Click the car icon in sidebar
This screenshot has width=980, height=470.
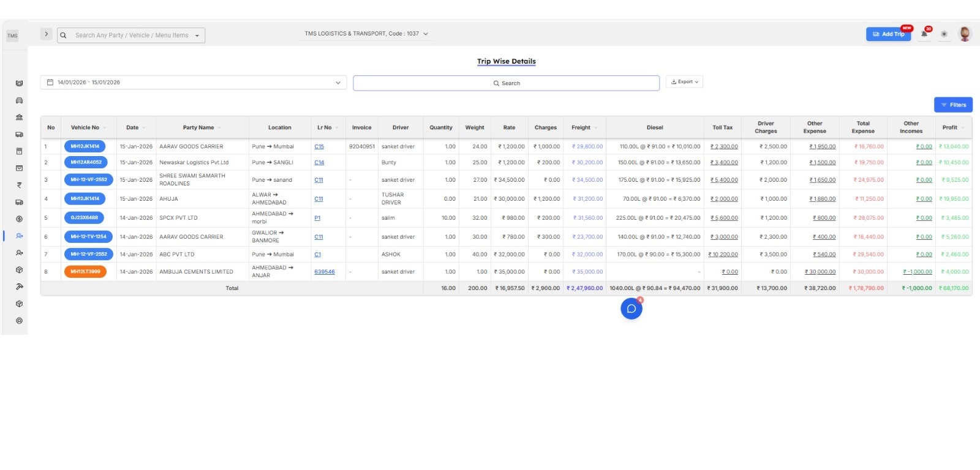pos(19,100)
